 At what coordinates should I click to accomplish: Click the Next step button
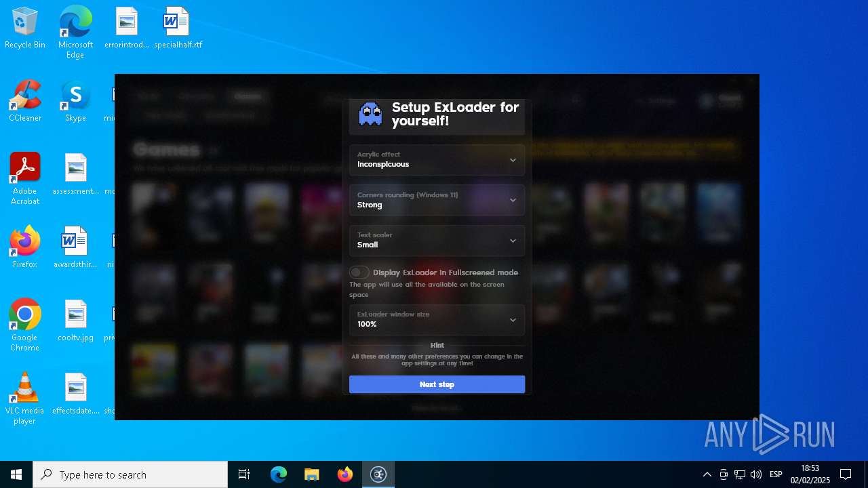point(437,384)
